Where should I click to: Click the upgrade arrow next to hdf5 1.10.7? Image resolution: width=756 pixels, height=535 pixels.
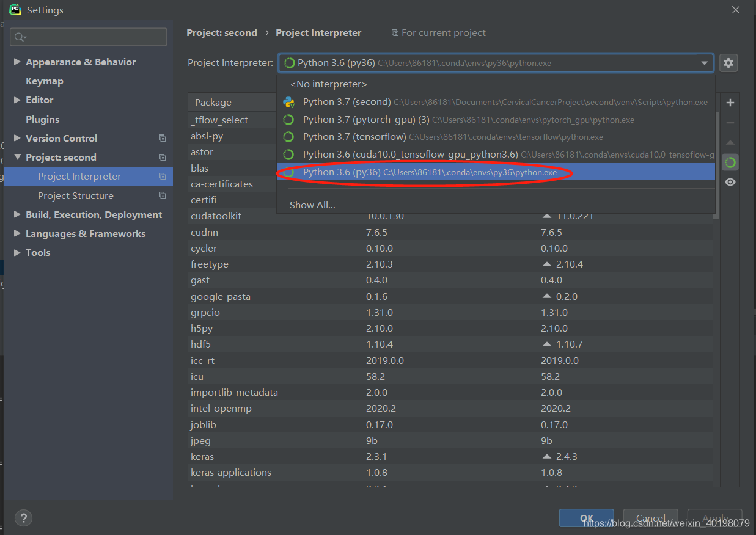tap(547, 344)
